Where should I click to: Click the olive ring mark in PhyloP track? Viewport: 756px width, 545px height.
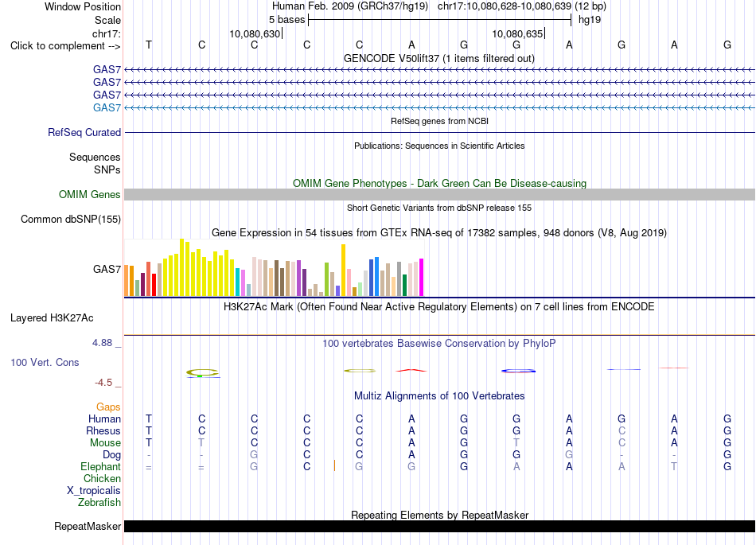click(x=202, y=372)
